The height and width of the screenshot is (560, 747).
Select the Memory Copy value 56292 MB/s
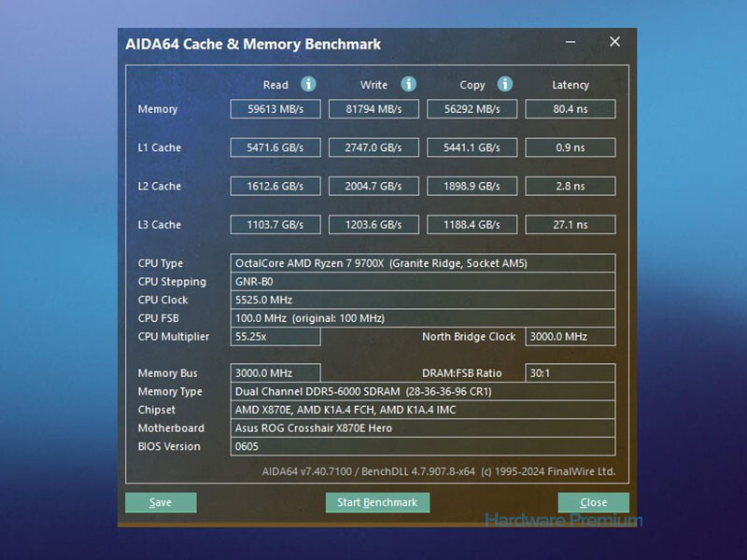point(472,109)
